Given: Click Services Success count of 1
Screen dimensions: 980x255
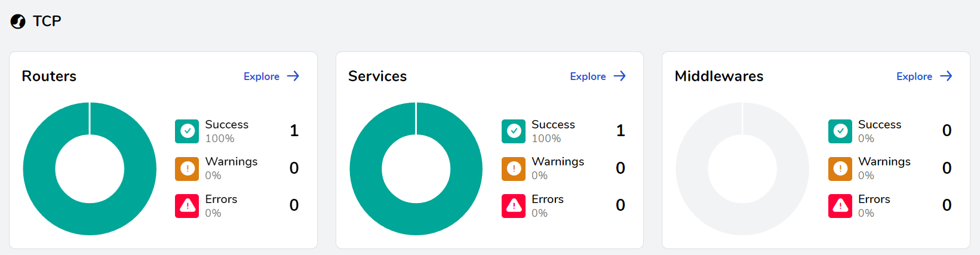Looking at the screenshot, I should (620, 131).
